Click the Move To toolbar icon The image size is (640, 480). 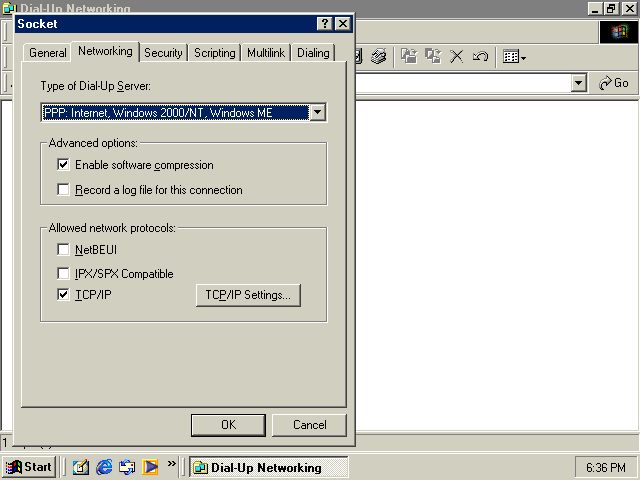[409, 56]
